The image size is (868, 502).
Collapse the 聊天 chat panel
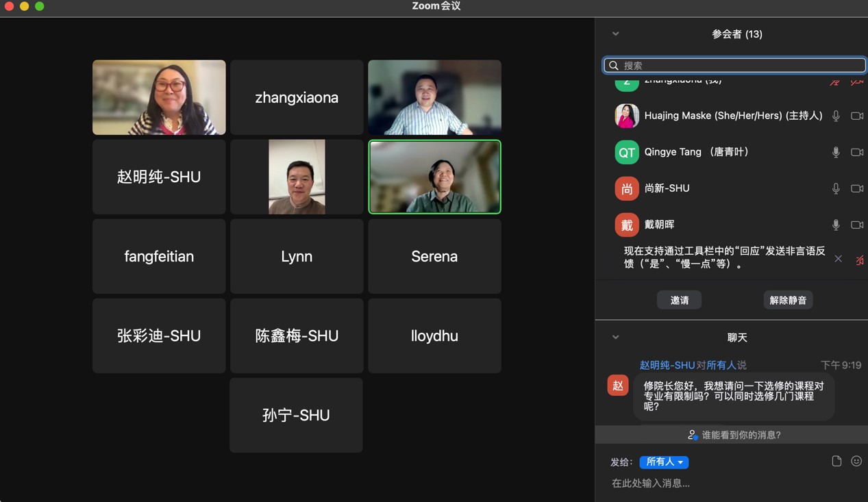coord(615,337)
